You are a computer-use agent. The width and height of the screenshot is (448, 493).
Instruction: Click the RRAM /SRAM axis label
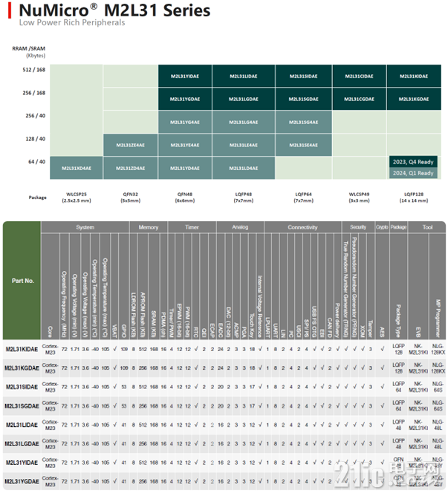coord(29,48)
